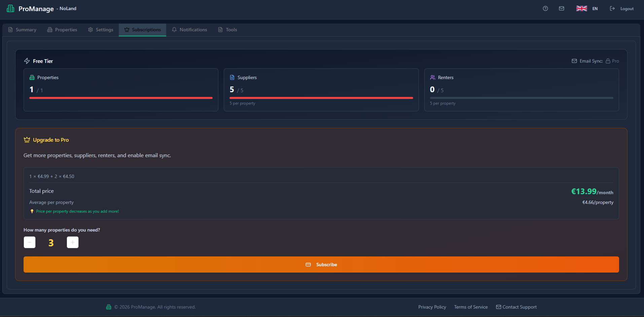Switch to the Summary tab
The width and height of the screenshot is (644, 317).
(22, 30)
